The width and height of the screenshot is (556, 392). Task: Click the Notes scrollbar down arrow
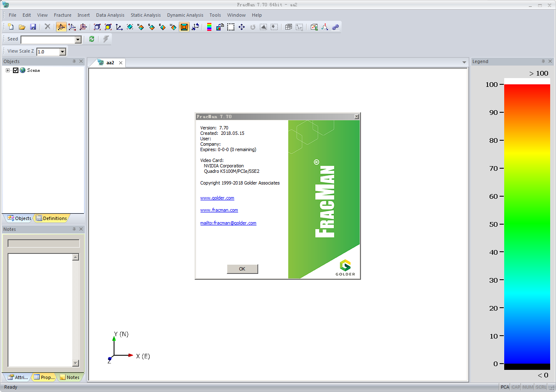click(x=76, y=363)
